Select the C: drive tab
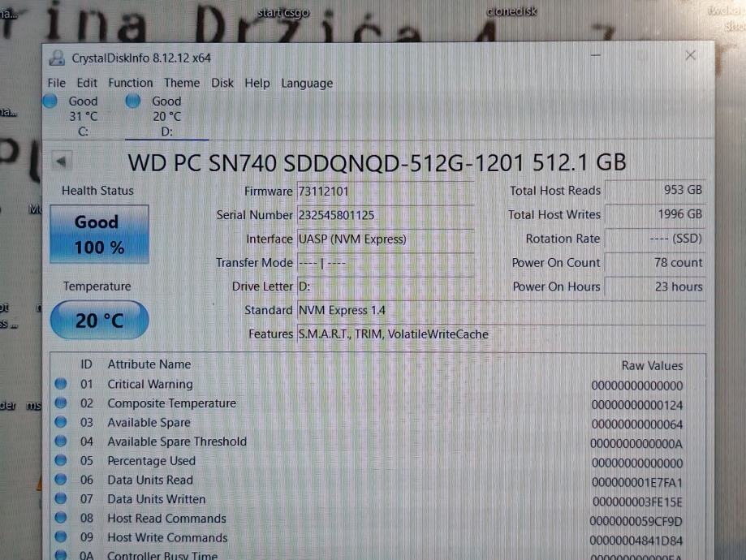 pyautogui.click(x=83, y=116)
